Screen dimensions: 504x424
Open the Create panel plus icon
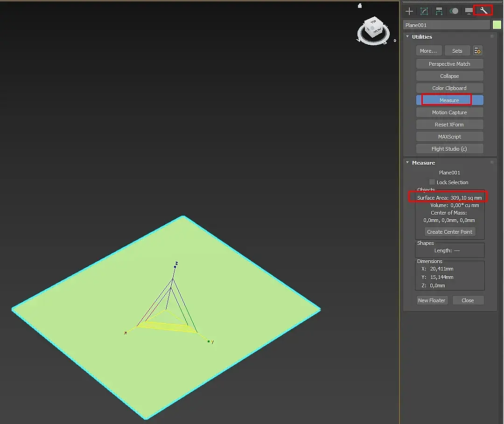pyautogui.click(x=409, y=11)
